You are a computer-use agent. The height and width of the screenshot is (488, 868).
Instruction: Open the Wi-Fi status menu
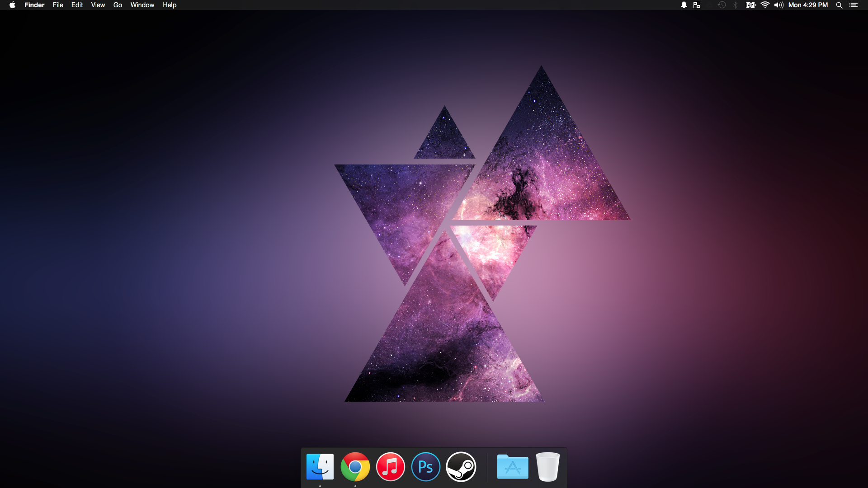[x=765, y=5]
